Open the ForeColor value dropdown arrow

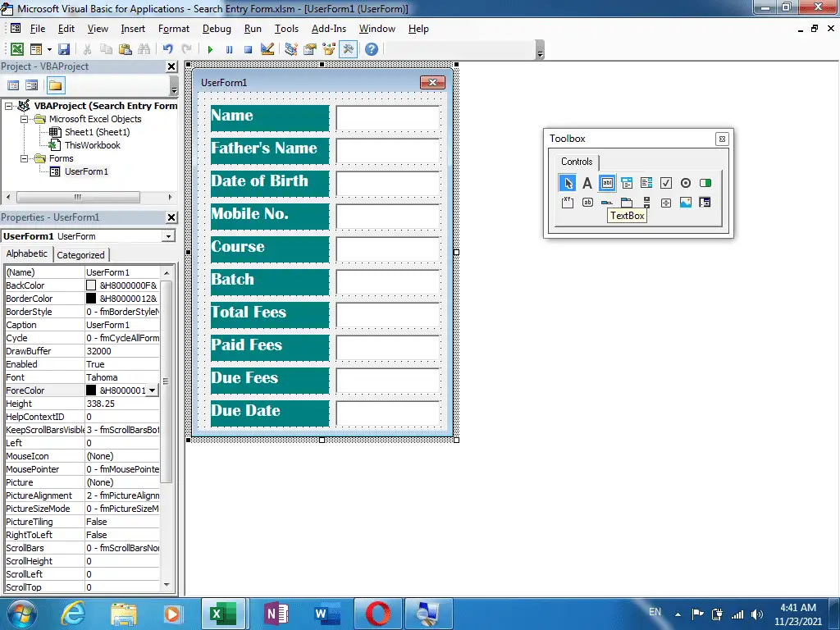153,390
